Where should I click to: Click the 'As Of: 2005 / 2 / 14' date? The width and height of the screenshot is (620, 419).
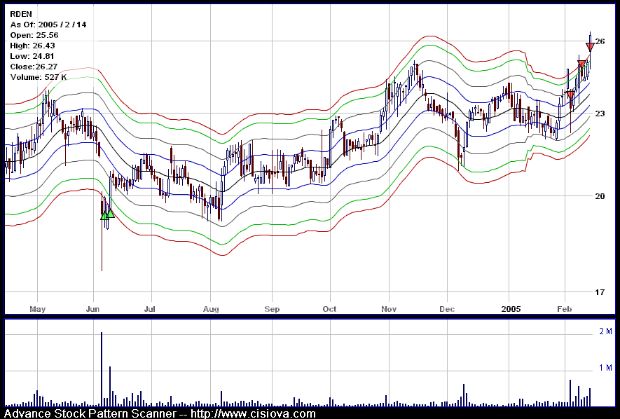[x=48, y=25]
